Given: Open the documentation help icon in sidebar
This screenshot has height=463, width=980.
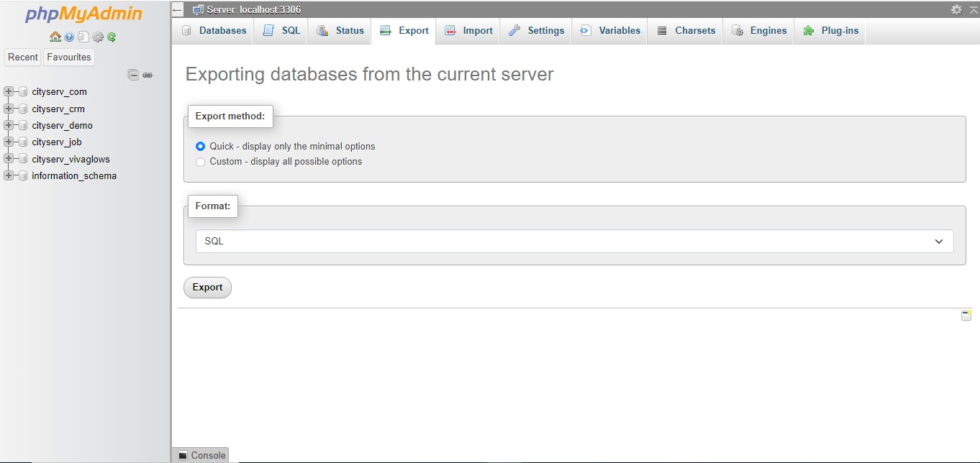Looking at the screenshot, I should point(69,37).
